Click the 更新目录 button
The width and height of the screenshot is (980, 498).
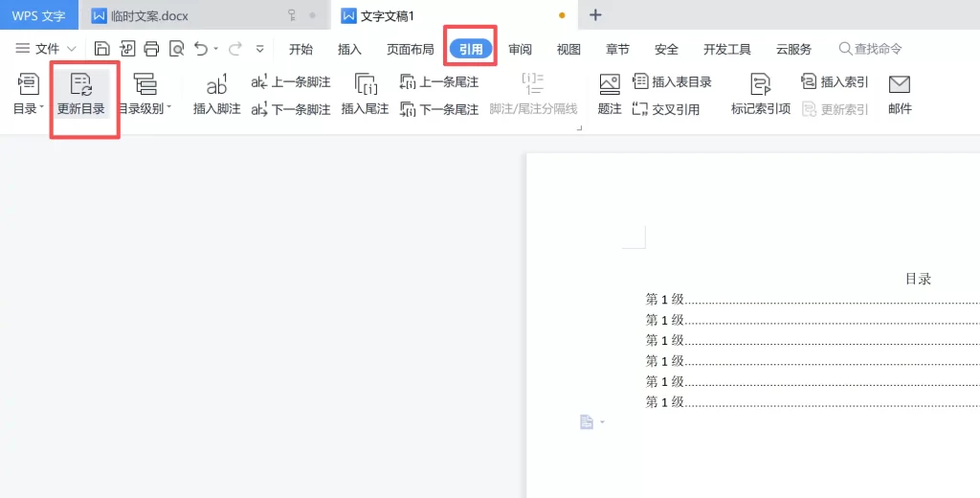pyautogui.click(x=81, y=94)
